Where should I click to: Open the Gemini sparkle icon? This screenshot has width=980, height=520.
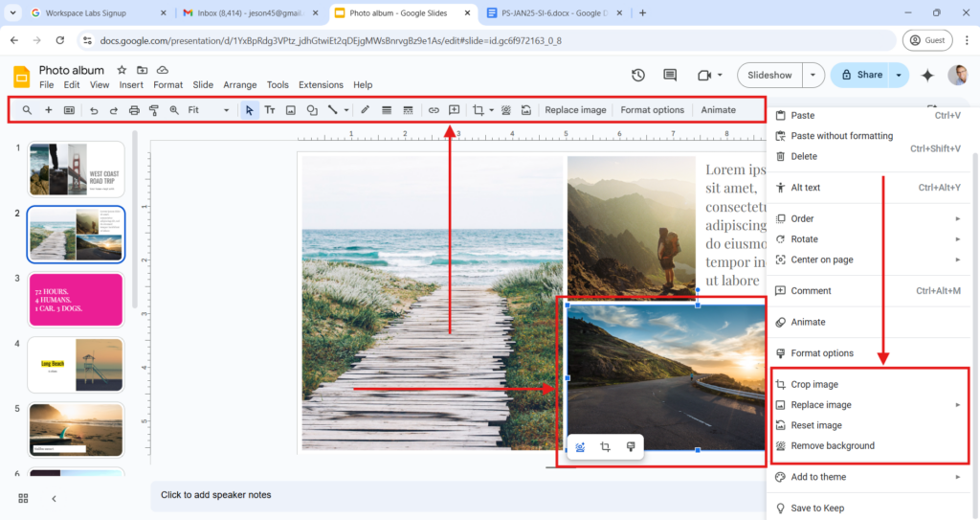pos(926,75)
